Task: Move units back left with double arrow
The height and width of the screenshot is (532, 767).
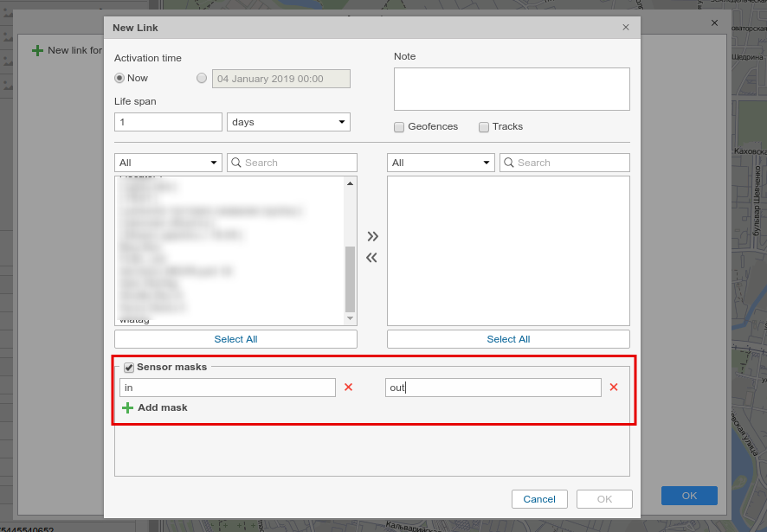Action: pos(372,257)
